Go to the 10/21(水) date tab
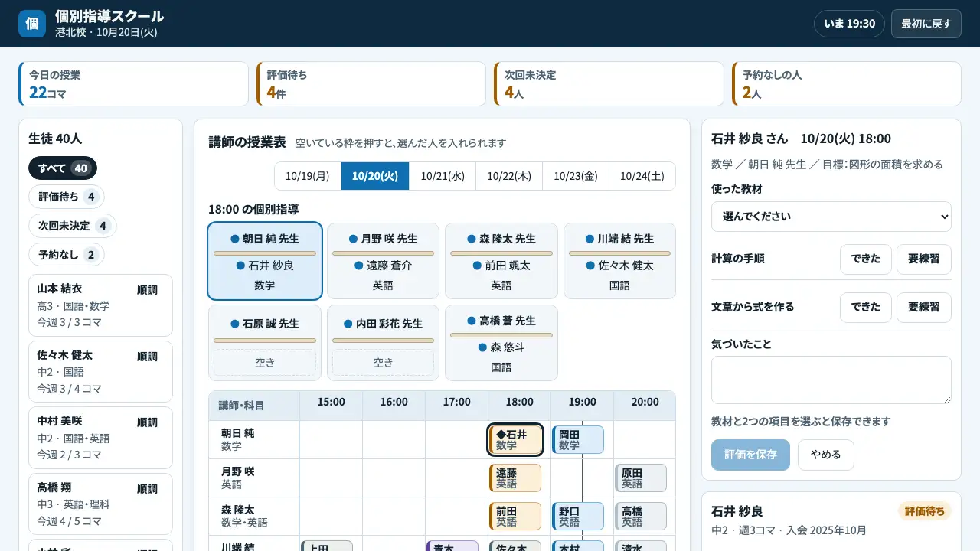980x551 pixels. pyautogui.click(x=443, y=176)
